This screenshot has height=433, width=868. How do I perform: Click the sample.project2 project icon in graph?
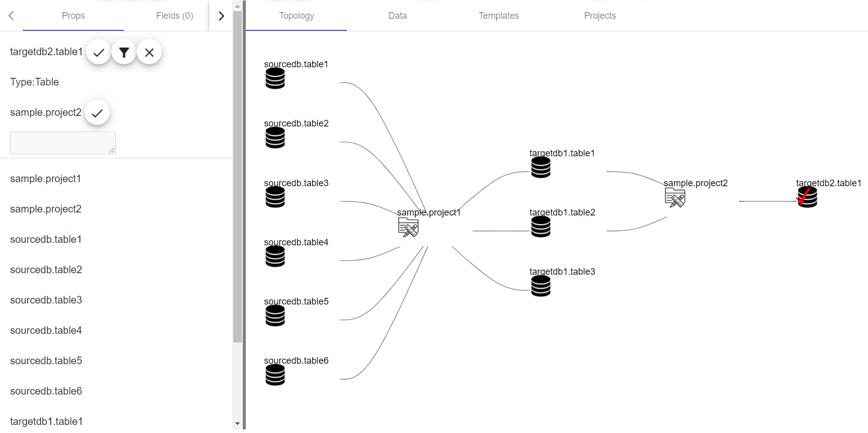675,198
